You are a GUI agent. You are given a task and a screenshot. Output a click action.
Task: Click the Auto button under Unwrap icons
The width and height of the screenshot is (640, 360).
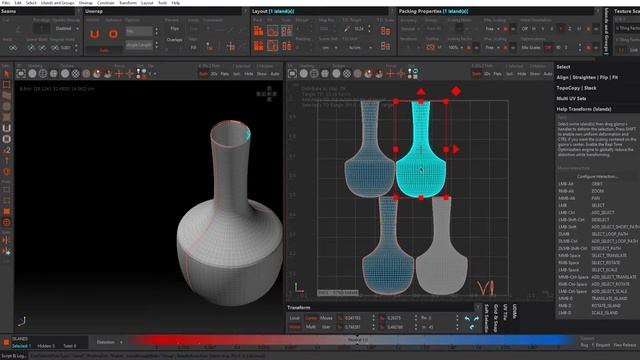[x=104, y=50]
